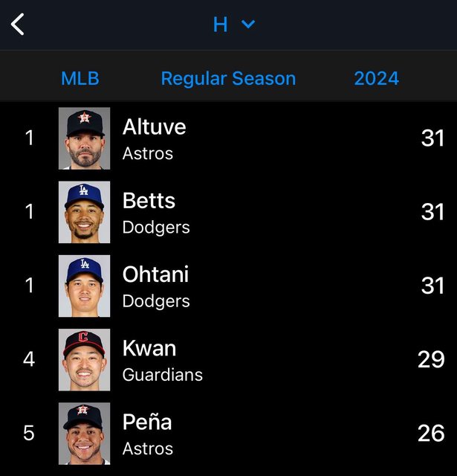Image resolution: width=457 pixels, height=476 pixels.
Task: Change the Regular Season filter
Action: tap(228, 78)
